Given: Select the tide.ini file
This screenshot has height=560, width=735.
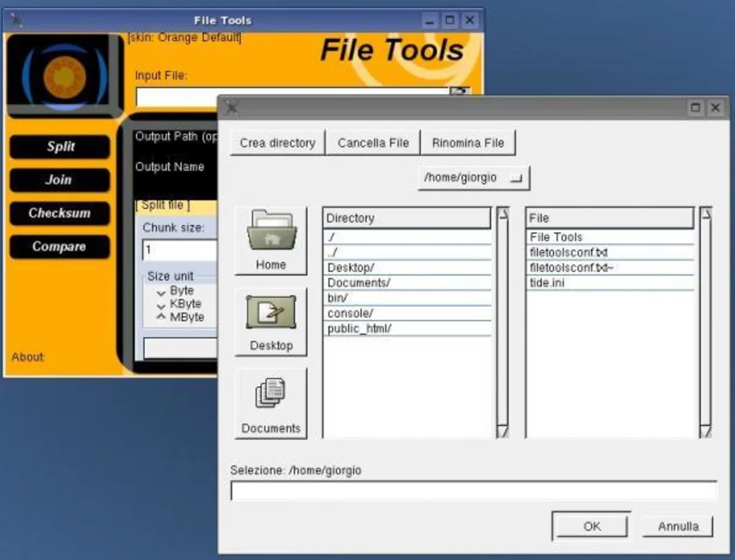Looking at the screenshot, I should [610, 283].
